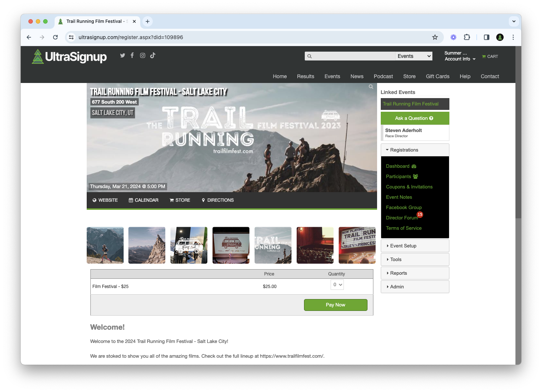Toggle the browser side panel

tap(486, 37)
